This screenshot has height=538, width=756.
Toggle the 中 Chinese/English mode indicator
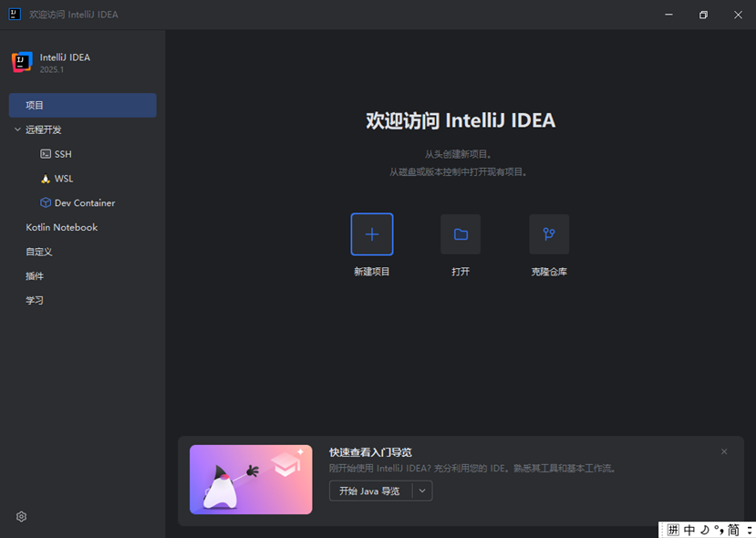click(689, 530)
